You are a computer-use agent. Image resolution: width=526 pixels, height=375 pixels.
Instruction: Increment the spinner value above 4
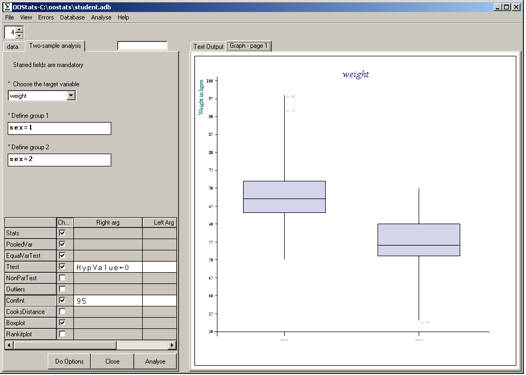coord(19,30)
